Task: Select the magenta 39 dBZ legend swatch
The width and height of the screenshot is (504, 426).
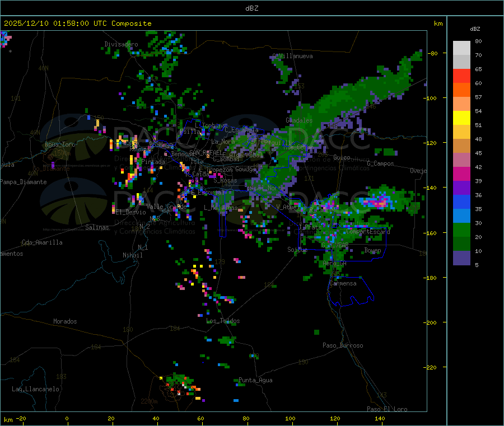Action: [x=461, y=174]
